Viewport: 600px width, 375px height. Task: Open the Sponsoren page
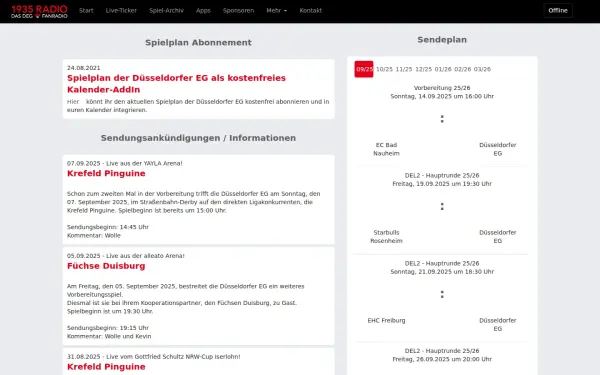click(238, 11)
